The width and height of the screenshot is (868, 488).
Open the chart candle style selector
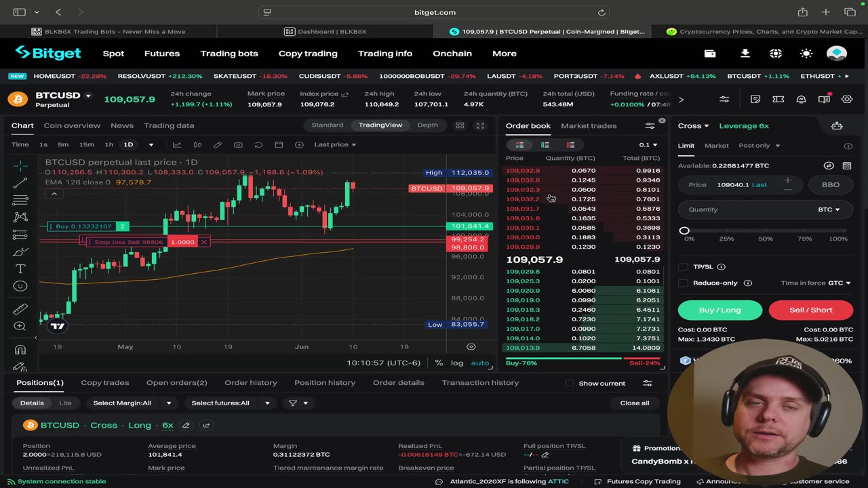[x=197, y=144]
